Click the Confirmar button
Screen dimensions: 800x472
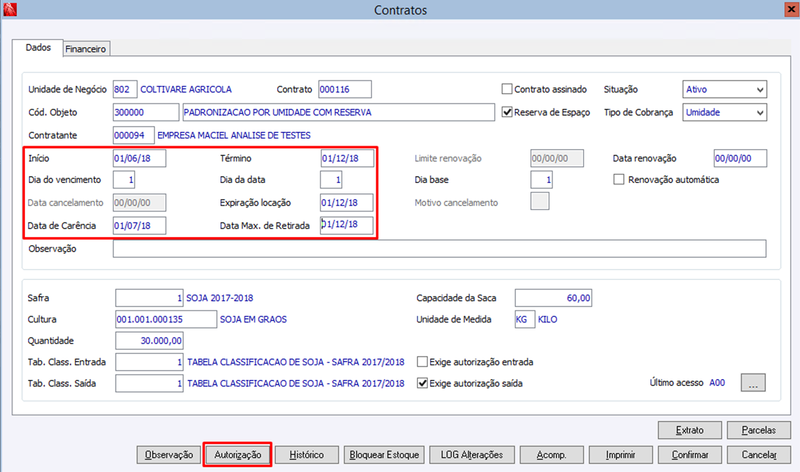click(690, 455)
